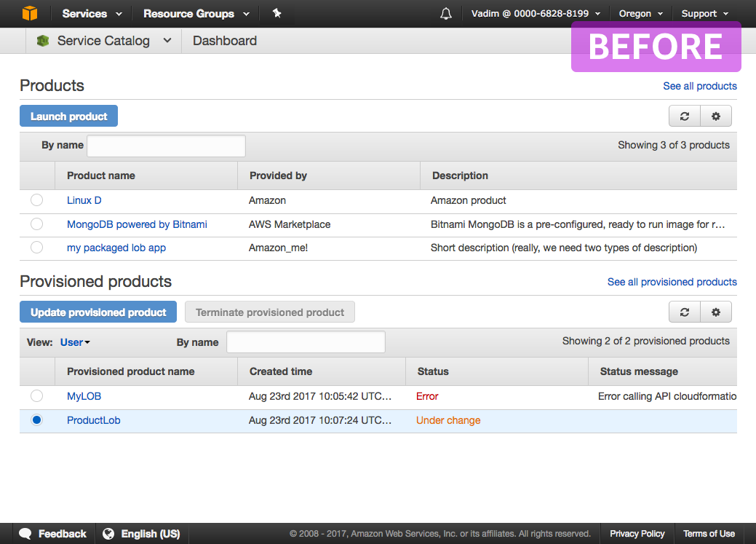Click the Under change status text
This screenshot has height=544, width=756.
pyautogui.click(x=448, y=420)
